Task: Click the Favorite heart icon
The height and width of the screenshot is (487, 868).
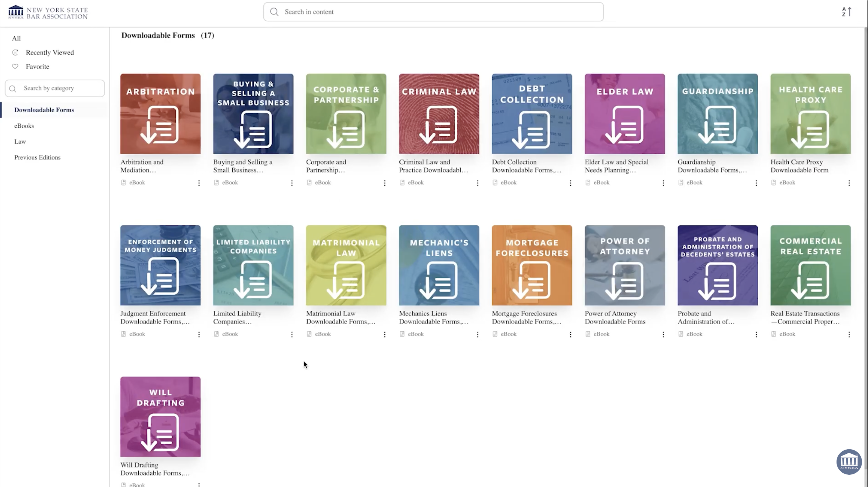Action: tap(15, 66)
